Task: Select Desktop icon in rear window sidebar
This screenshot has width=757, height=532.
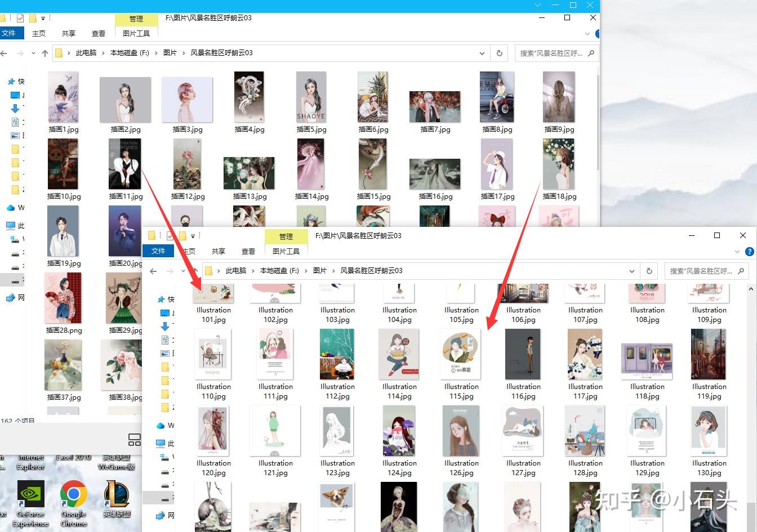Action: 15,95
